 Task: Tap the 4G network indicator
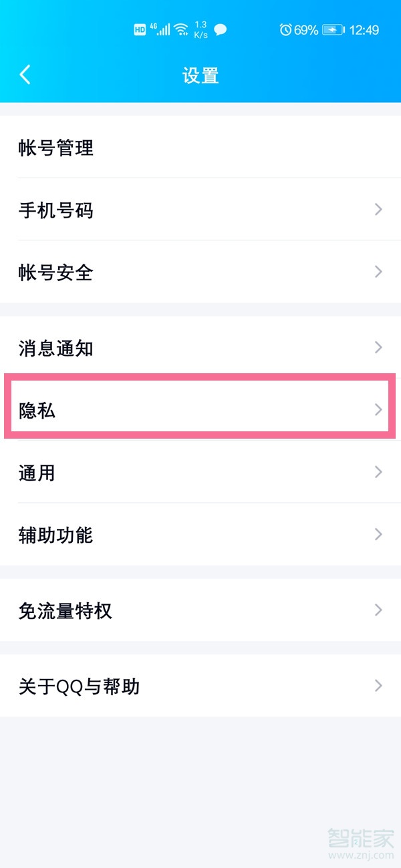(x=153, y=25)
